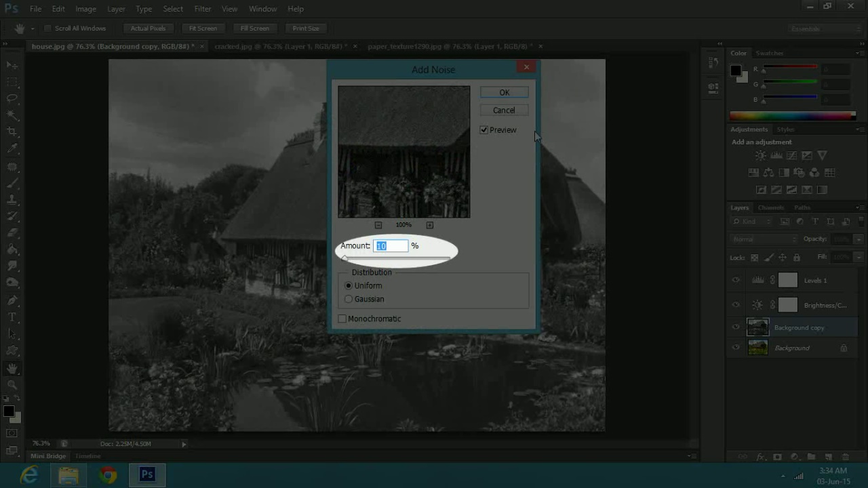
Task: Add a Hue/Saturation adjustment from Adjustments panel
Action: click(x=753, y=173)
